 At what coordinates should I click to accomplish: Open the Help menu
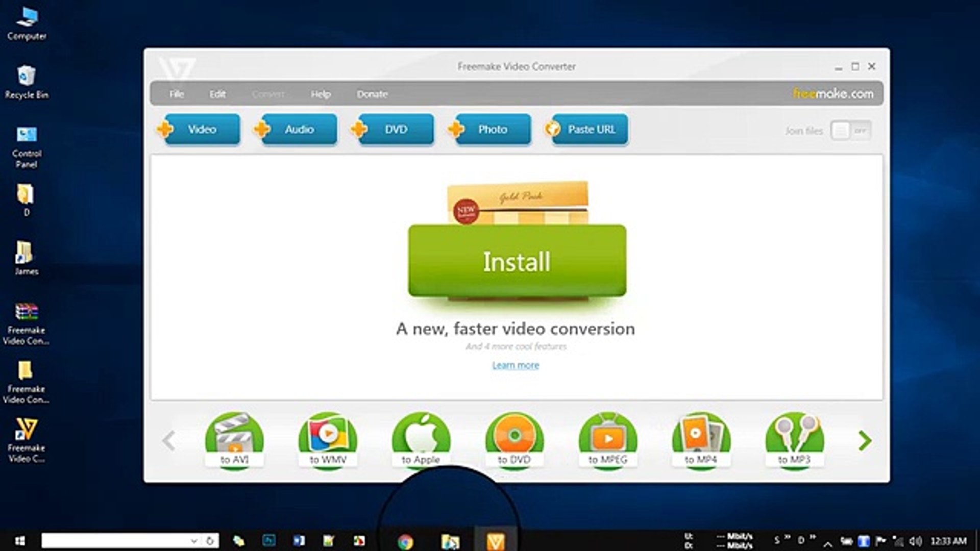321,94
